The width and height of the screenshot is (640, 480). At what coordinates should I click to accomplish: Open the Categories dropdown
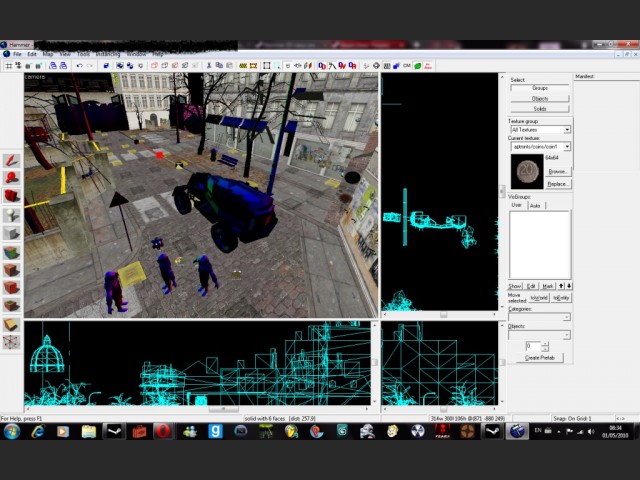coord(567,317)
